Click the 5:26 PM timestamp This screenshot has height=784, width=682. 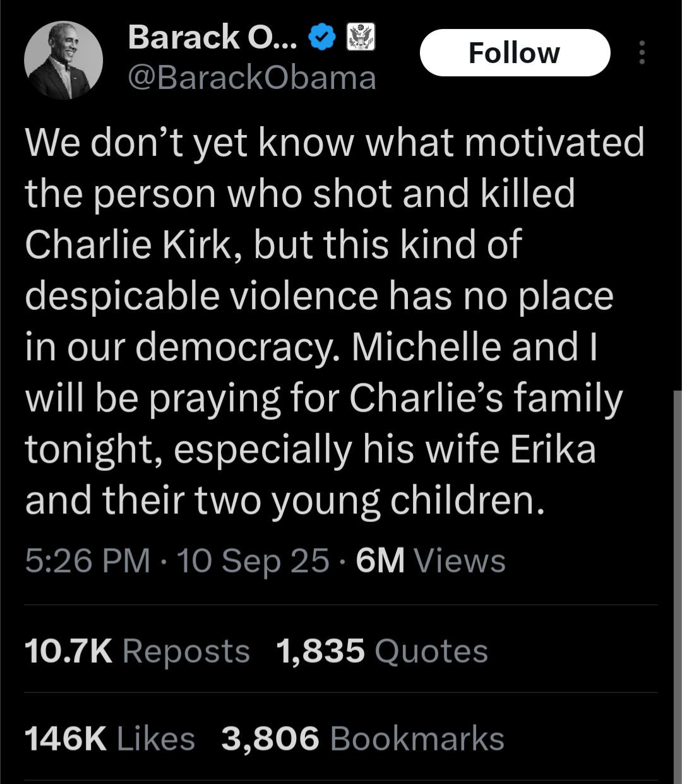coord(87,561)
